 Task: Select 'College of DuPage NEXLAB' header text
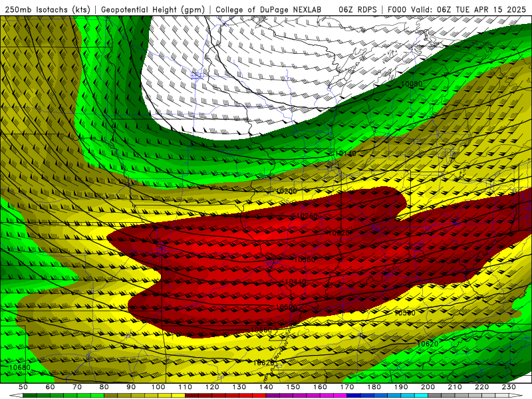click(269, 9)
